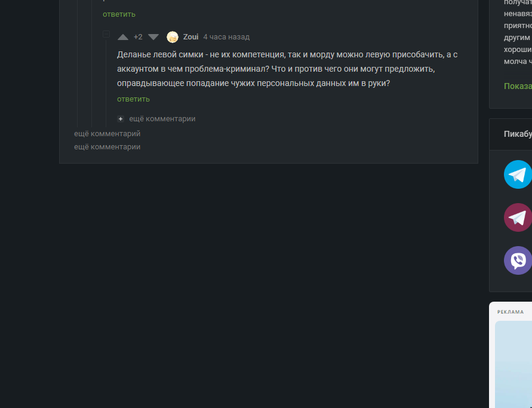The image size is (532, 408).
Task: Click the +2 rating of Zoui's comment
Action: (x=138, y=37)
